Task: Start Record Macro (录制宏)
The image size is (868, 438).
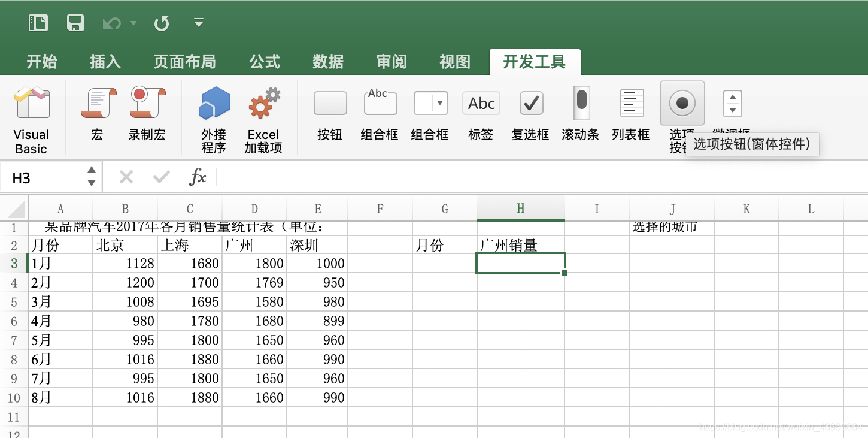Action: point(147,114)
